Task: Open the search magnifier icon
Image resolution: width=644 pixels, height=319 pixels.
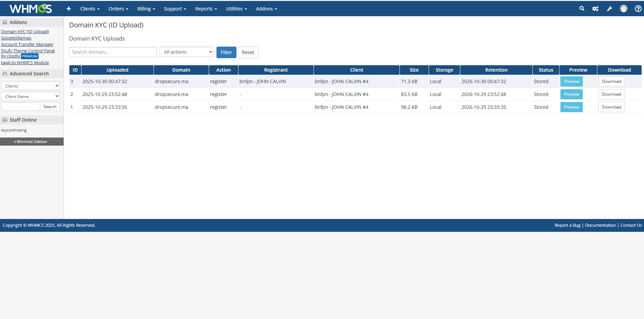Action: 582,9
